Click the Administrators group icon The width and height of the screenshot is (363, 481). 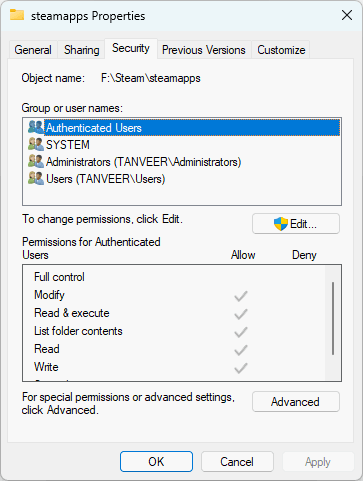36,161
